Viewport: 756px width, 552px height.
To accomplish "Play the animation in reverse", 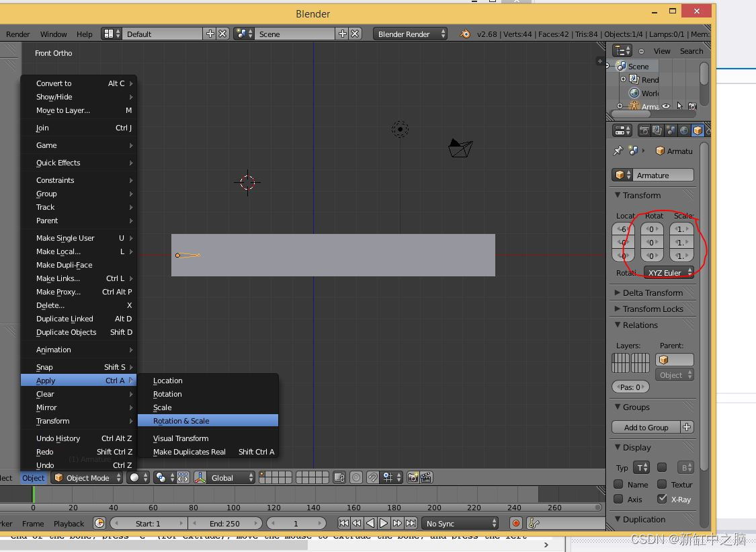I will 370,524.
